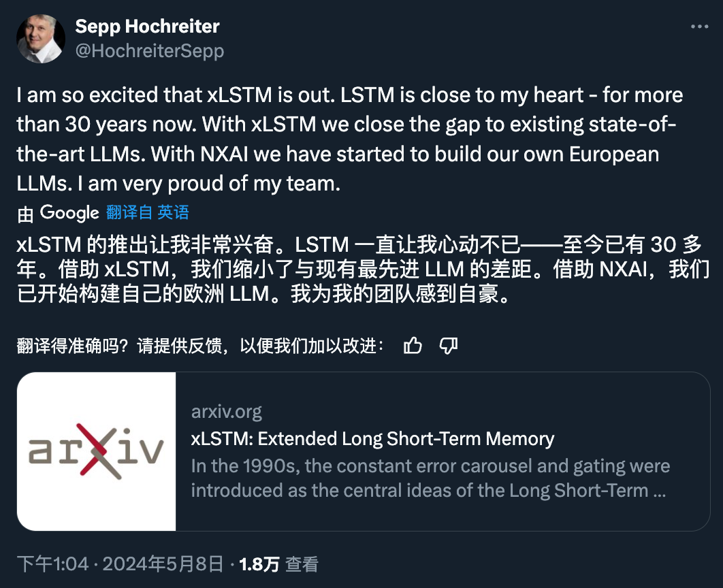Open the xLSTM: Extended Long Short-Term Memory card
The width and height of the screenshot is (723, 588).
click(372, 439)
